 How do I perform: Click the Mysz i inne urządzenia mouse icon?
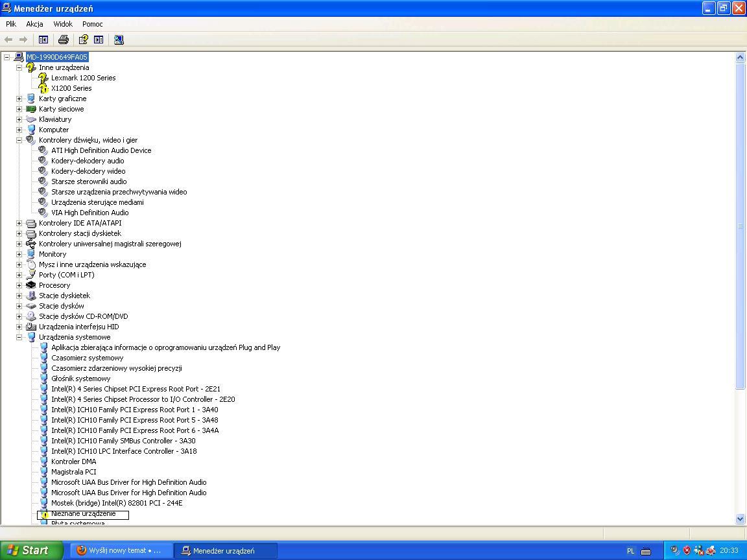click(x=31, y=264)
